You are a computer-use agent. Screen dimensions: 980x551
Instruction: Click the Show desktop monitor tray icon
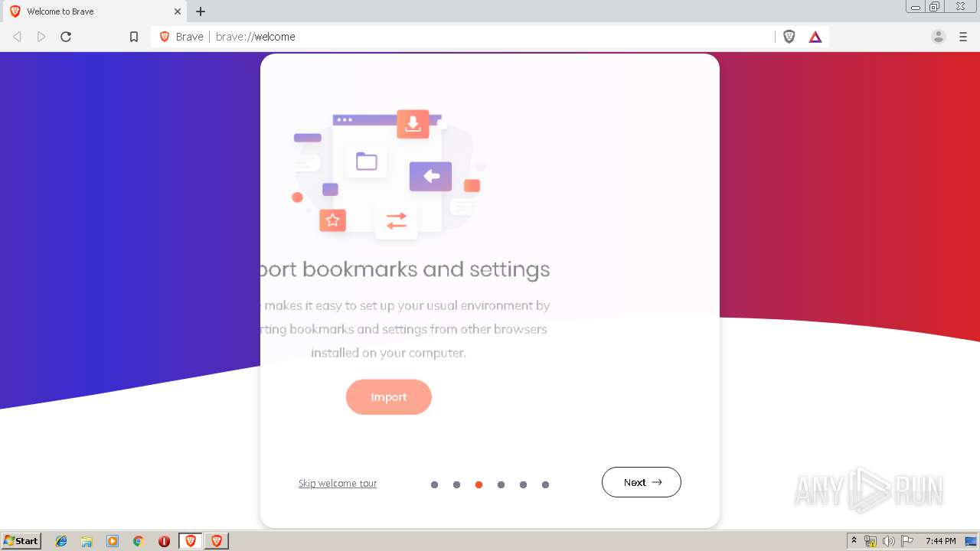tap(971, 541)
